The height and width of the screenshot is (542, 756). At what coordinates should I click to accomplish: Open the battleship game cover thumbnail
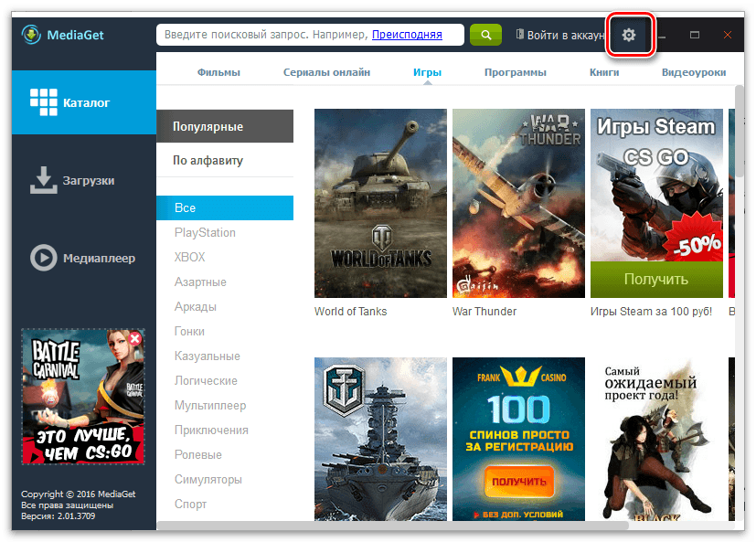point(380,439)
